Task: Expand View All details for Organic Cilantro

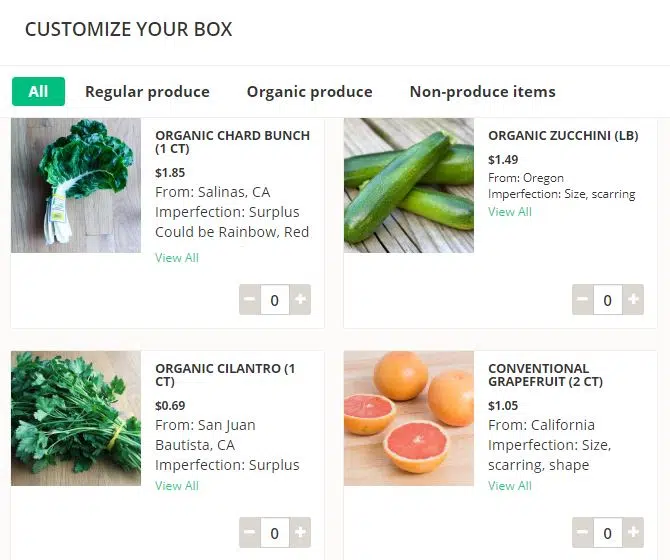Action: (177, 486)
